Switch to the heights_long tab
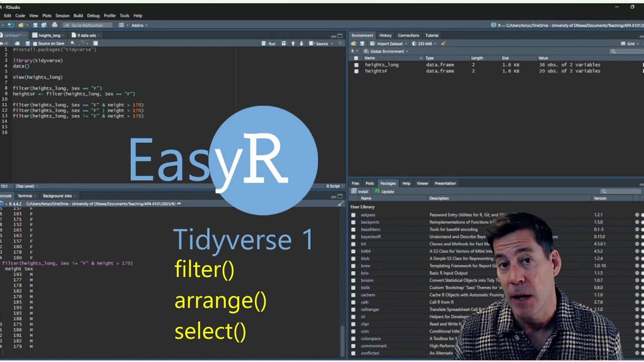 (x=49, y=36)
